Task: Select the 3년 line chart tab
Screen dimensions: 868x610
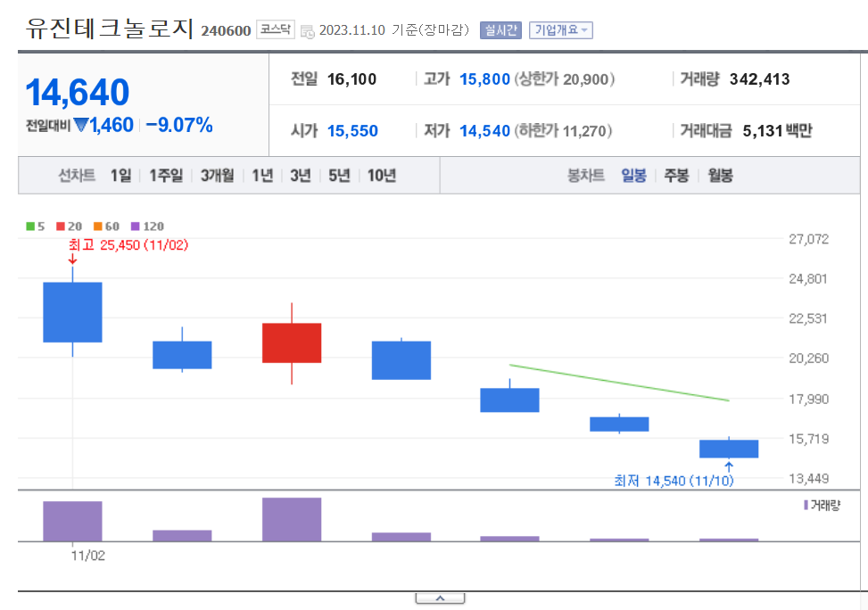Action: click(301, 176)
